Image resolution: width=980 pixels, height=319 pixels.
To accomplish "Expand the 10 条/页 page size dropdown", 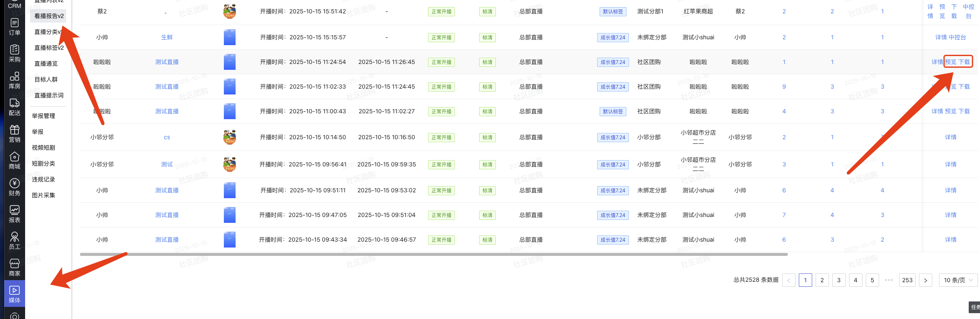I will click(958, 280).
